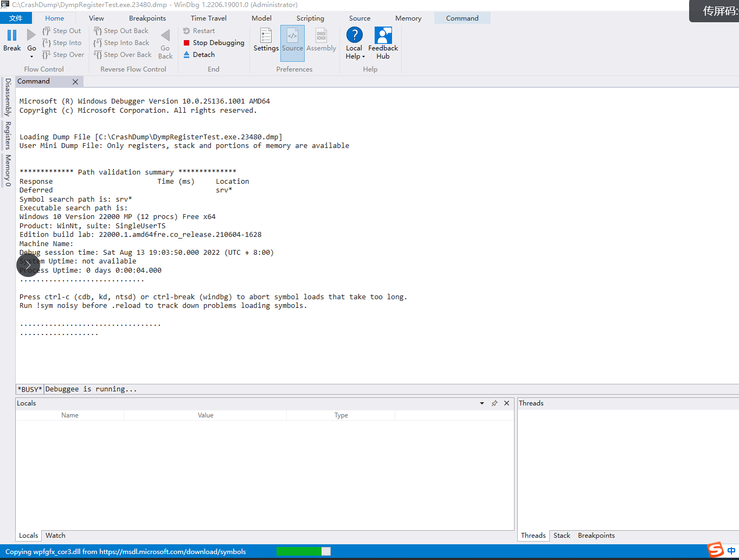
Task: Select the Threads bottom tab
Action: pos(534,536)
